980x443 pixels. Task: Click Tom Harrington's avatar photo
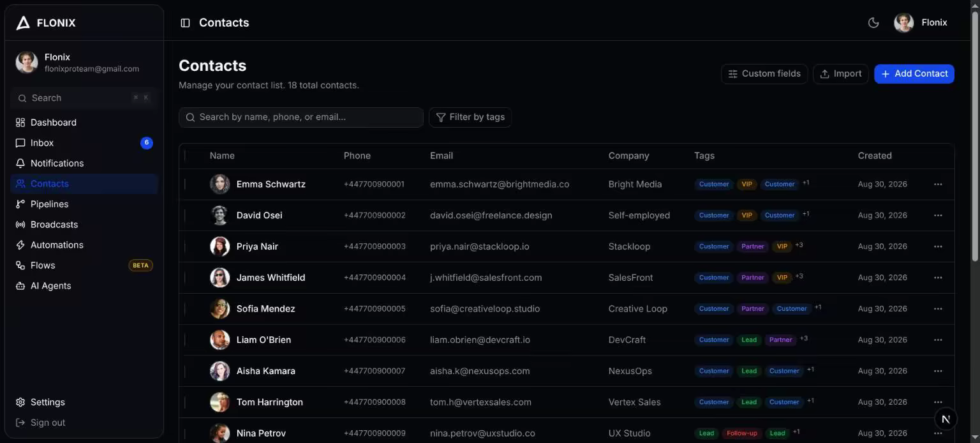click(220, 402)
